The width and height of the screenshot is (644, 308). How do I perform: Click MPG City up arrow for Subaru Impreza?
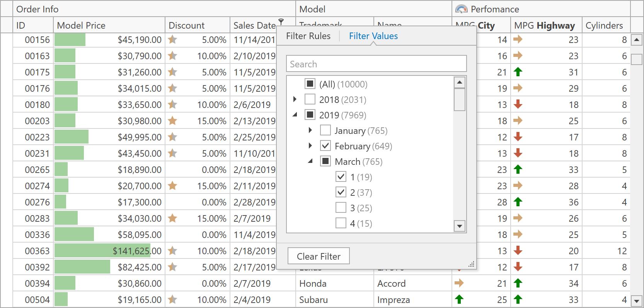(459, 299)
